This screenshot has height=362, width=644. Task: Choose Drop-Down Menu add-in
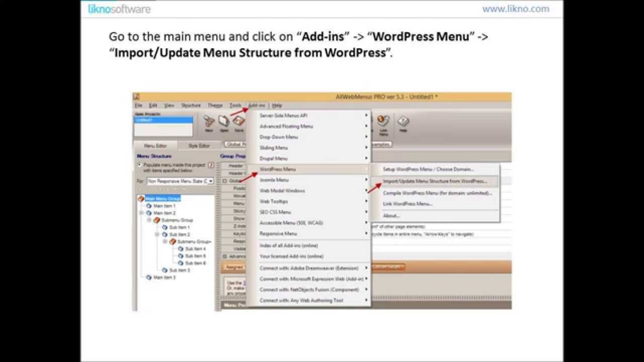pyautogui.click(x=309, y=137)
